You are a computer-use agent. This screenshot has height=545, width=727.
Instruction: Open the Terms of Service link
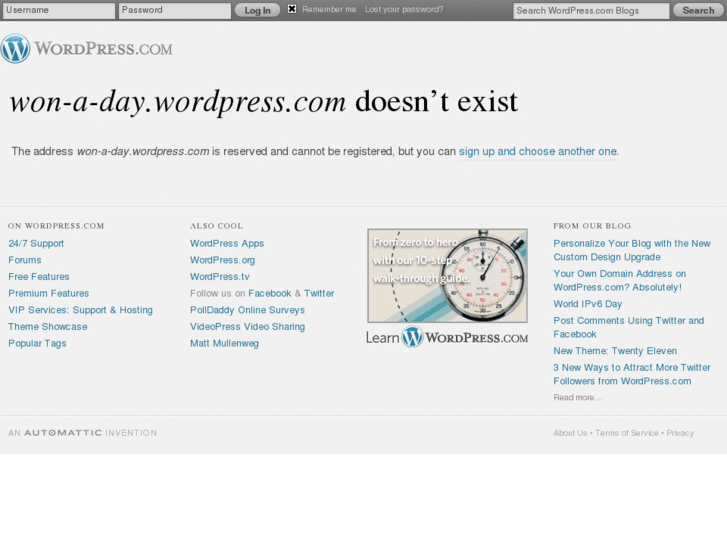pos(627,433)
